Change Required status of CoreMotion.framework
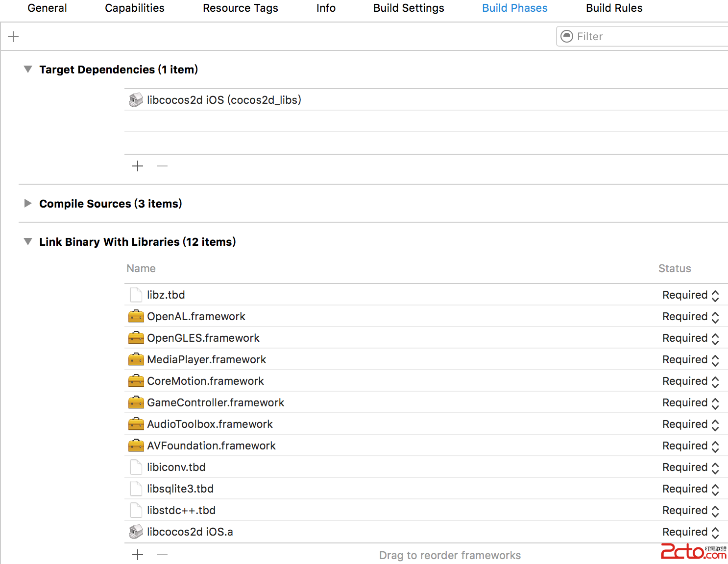 [x=690, y=381]
